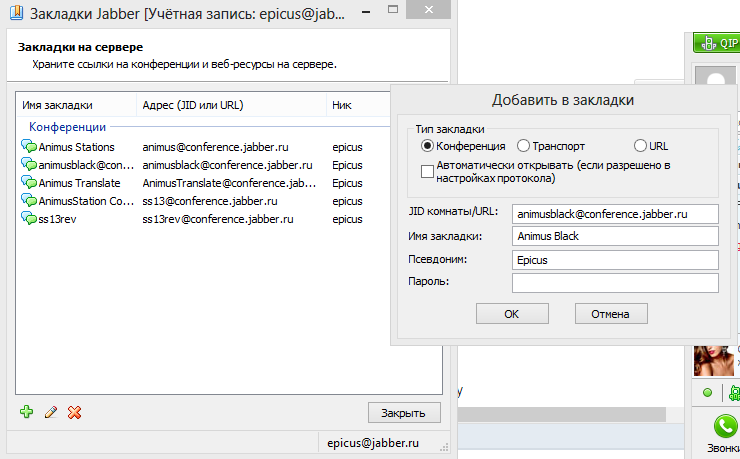Click the woman photo thumbnail in QIP window

(714, 361)
